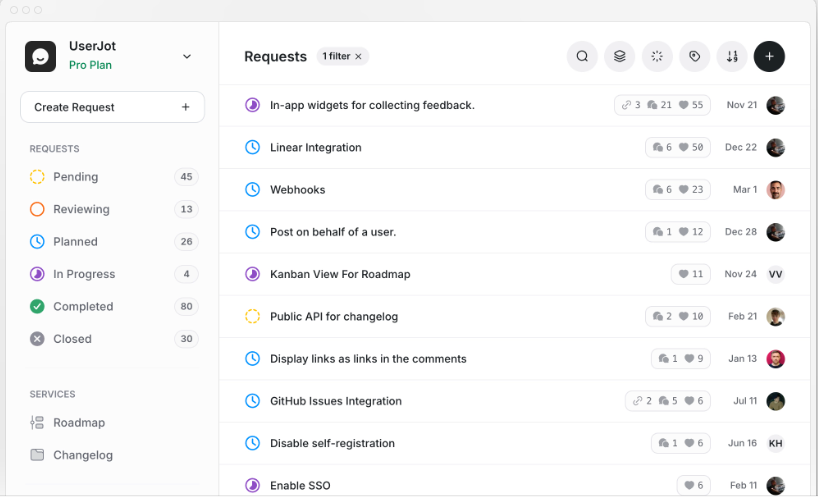The height and width of the screenshot is (497, 818).
Task: Click the sort order icon
Action: pyautogui.click(x=732, y=57)
